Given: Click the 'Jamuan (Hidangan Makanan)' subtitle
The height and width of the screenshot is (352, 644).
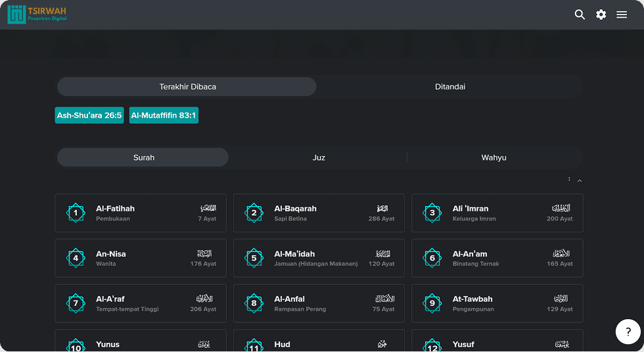Looking at the screenshot, I should (316, 264).
